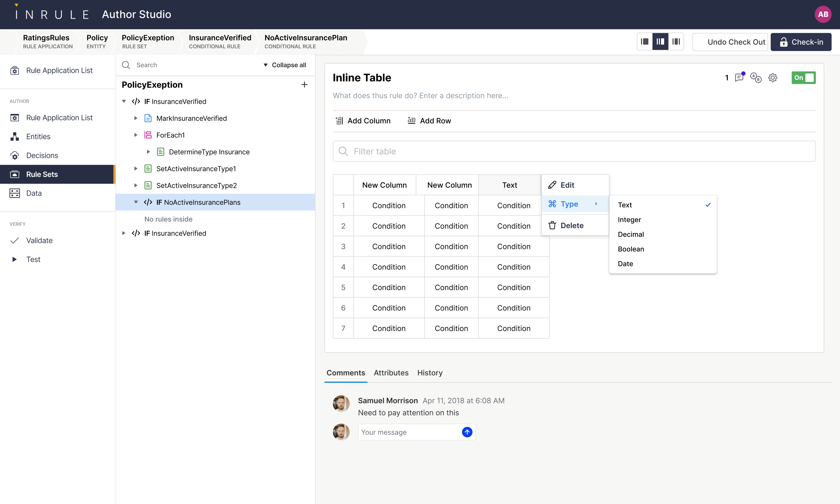Expand the SetActiveInsuranceType1 node

coord(136,169)
